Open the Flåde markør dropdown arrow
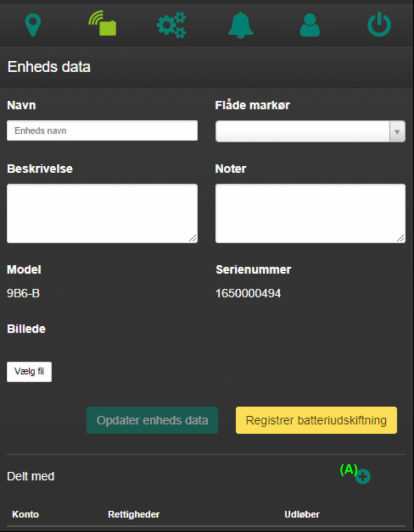The width and height of the screenshot is (414, 532). pyautogui.click(x=397, y=131)
